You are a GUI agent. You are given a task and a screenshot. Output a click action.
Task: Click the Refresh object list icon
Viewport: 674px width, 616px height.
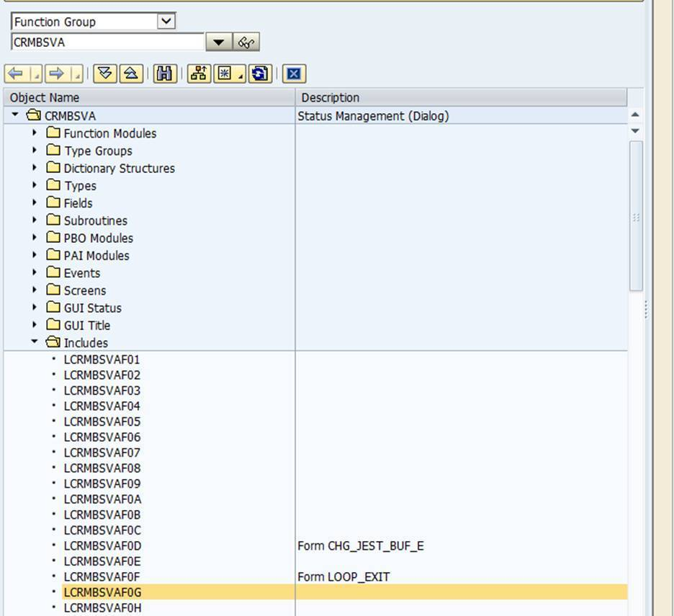pos(260,74)
